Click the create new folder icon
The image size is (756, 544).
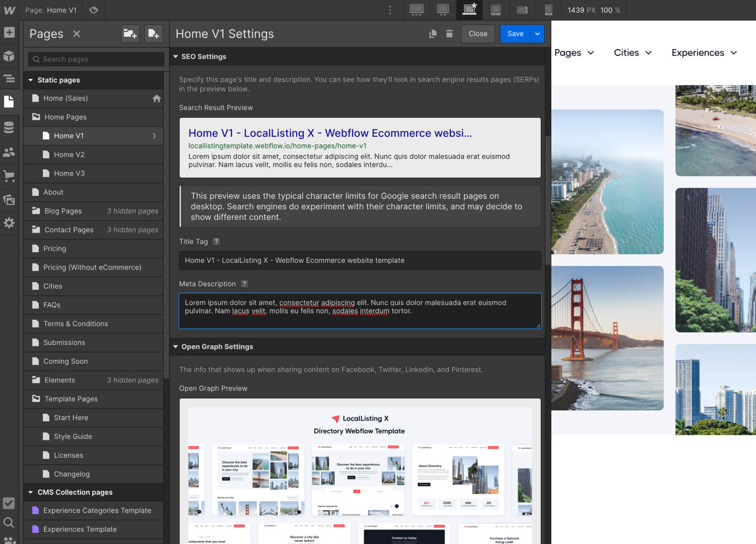pos(130,34)
